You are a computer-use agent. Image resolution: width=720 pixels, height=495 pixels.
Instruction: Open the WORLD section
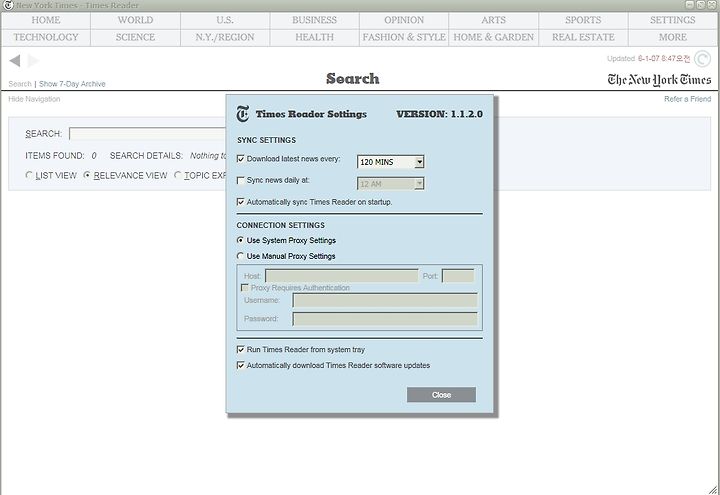point(135,20)
